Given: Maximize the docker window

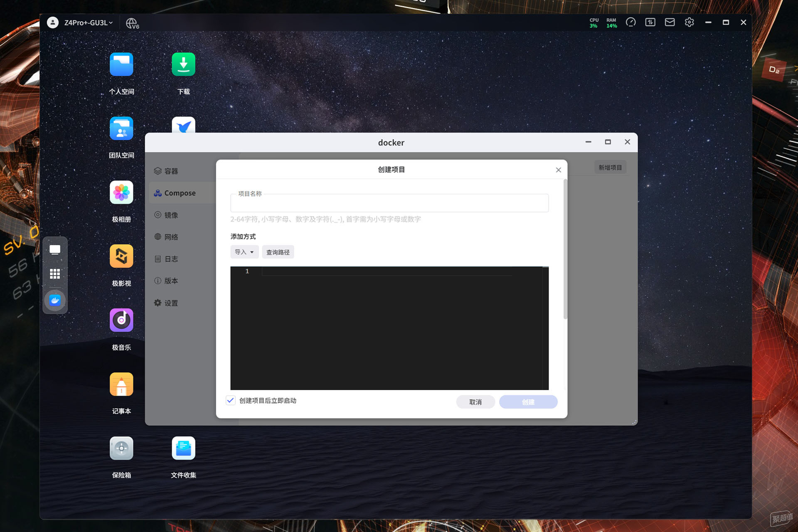Looking at the screenshot, I should (608, 142).
